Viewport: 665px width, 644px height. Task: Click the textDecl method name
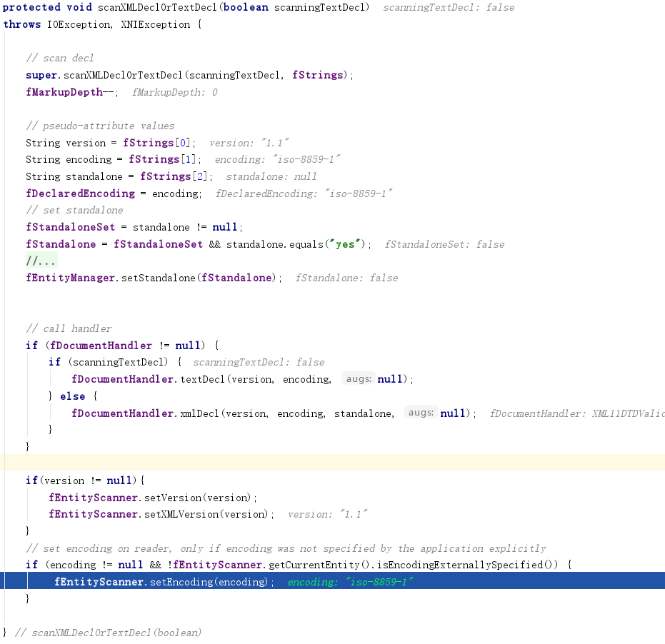click(x=203, y=379)
